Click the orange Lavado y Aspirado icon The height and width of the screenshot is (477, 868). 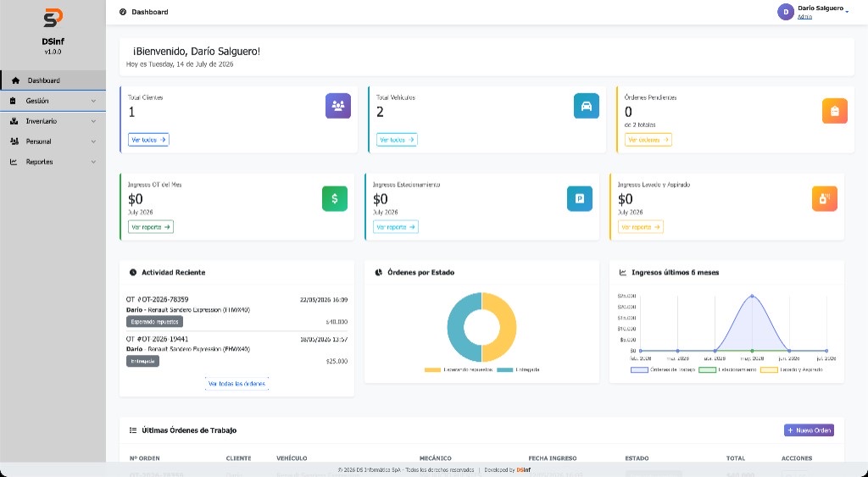824,198
